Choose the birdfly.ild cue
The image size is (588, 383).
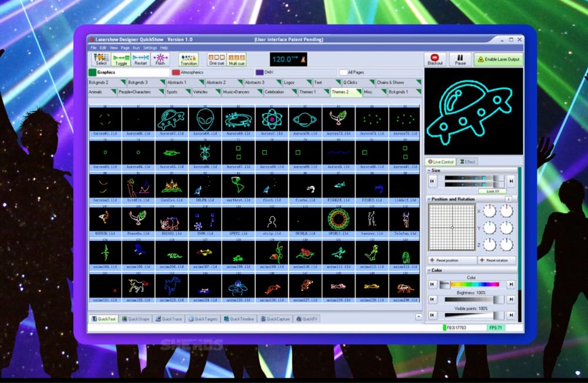click(x=138, y=189)
